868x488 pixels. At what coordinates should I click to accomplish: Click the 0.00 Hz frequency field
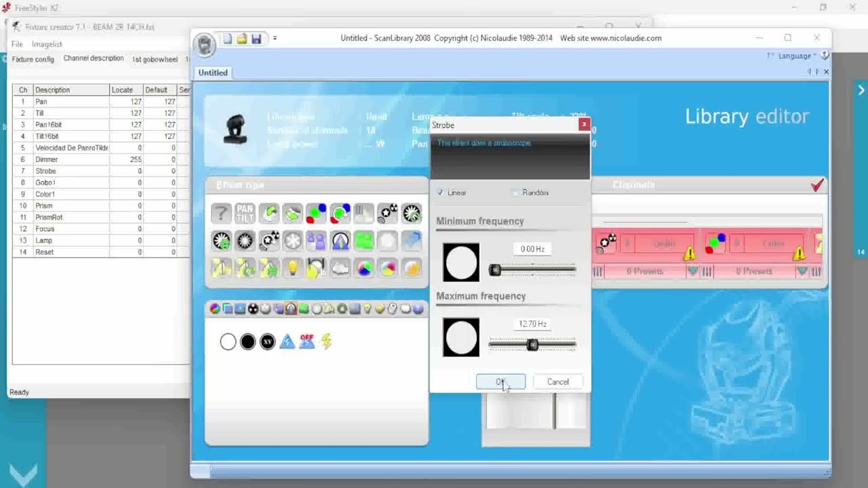click(x=532, y=249)
